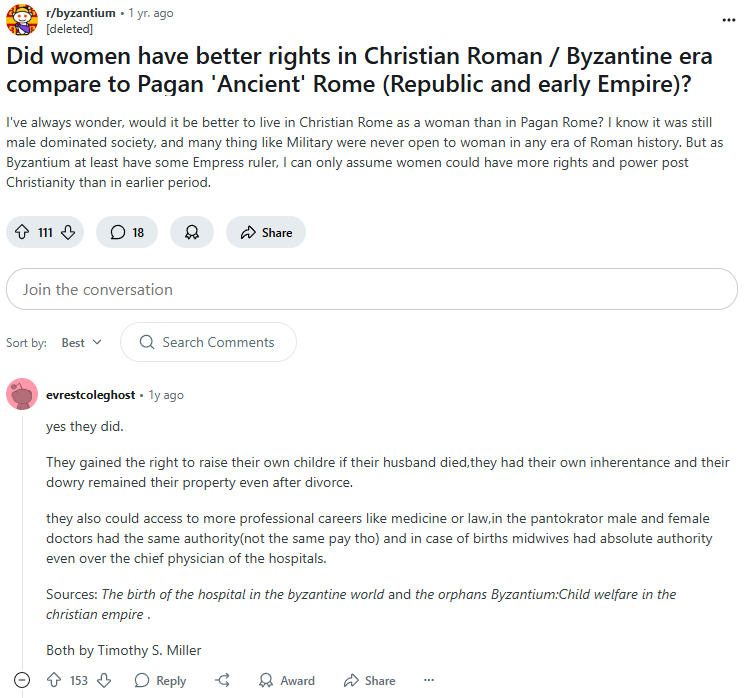Click the Search Comments box

[x=208, y=342]
